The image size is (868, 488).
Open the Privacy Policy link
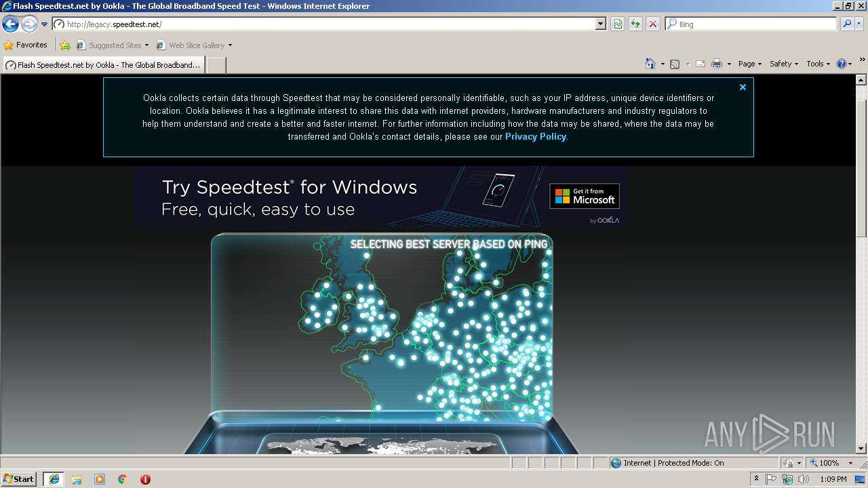click(x=535, y=136)
